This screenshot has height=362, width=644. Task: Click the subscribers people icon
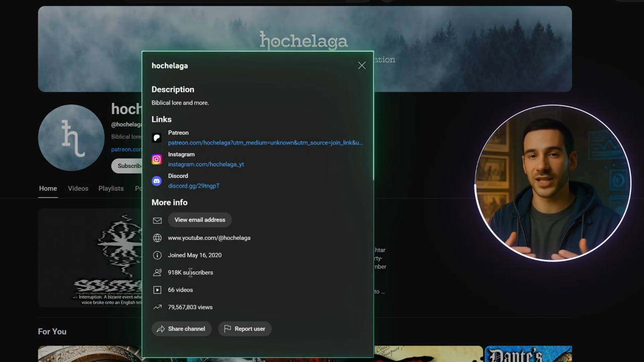157,273
